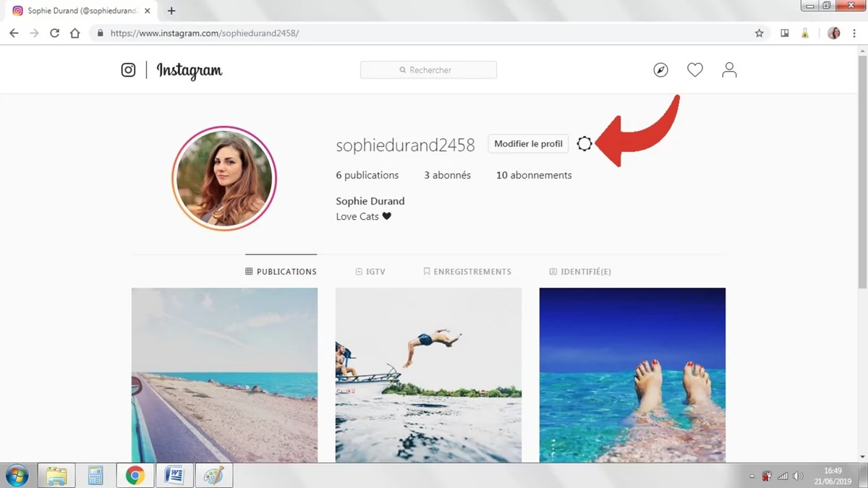Open the Chrome user profile avatar

pyautogui.click(x=834, y=33)
